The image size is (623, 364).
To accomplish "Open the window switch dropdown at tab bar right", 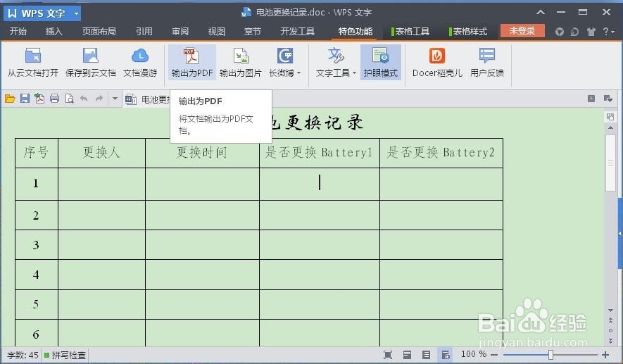I will pyautogui.click(x=608, y=98).
